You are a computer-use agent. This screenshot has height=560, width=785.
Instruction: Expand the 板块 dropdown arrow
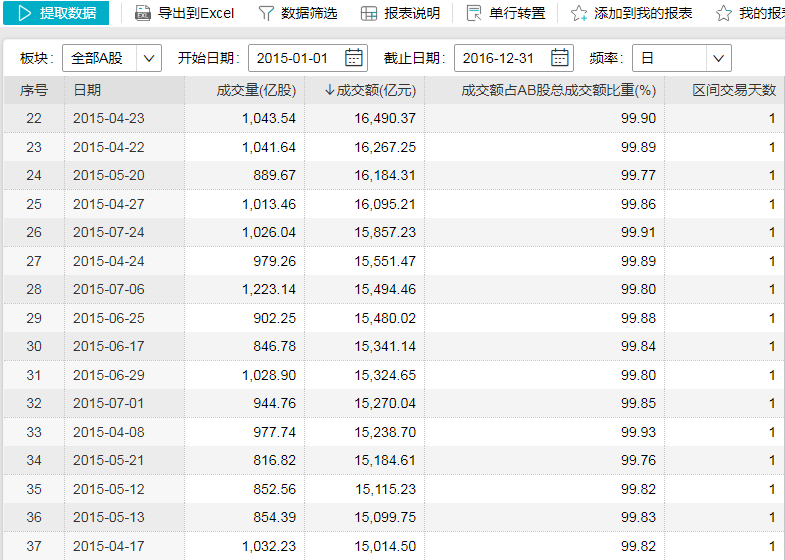(149, 58)
